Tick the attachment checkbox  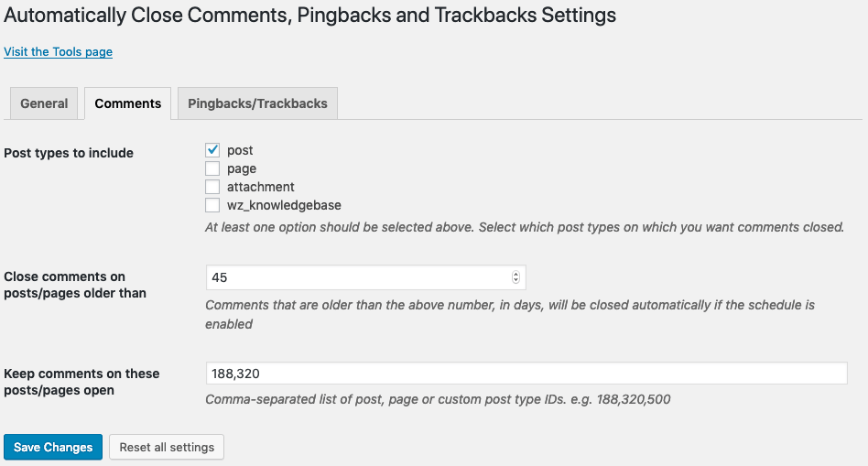pos(212,187)
